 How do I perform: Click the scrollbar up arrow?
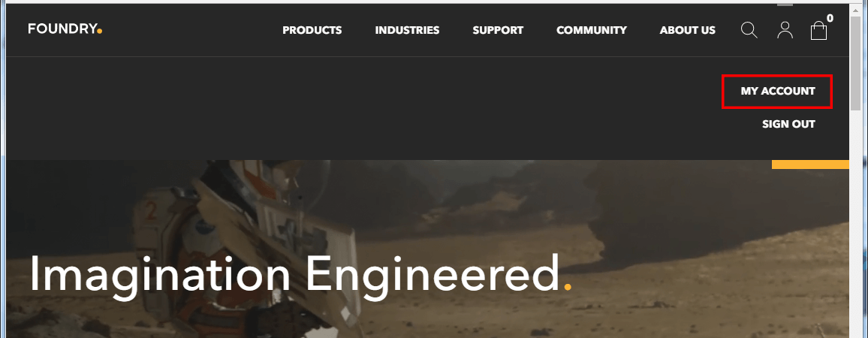point(856,11)
